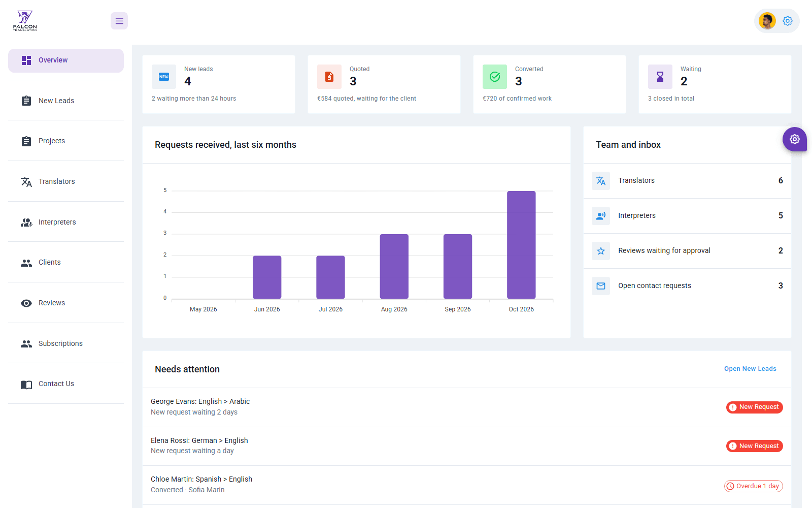Click the Sep 2026 chart bar
The height and width of the screenshot is (508, 812).
(458, 266)
